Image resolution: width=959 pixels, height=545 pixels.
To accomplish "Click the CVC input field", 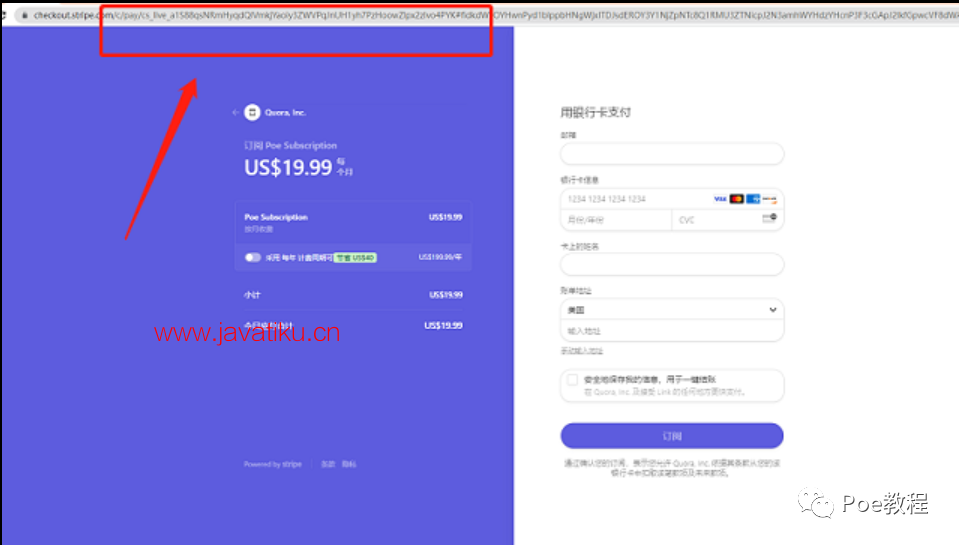I will (x=727, y=220).
